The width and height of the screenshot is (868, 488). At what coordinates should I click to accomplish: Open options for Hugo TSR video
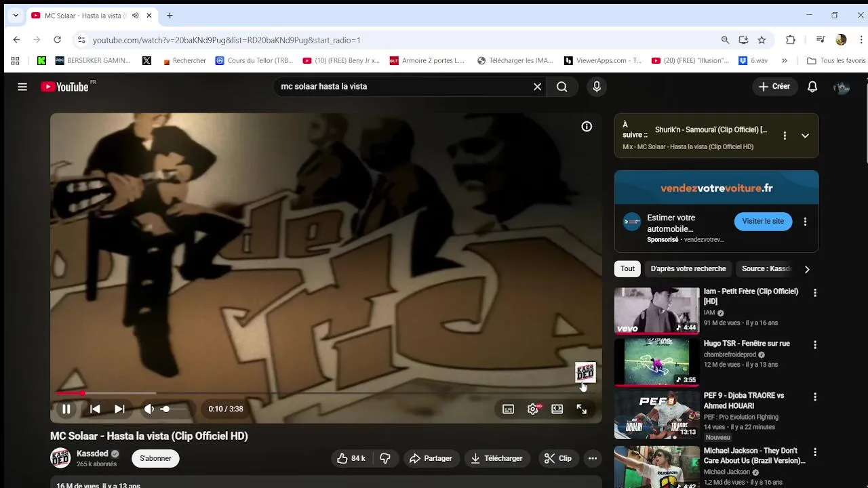pos(815,345)
